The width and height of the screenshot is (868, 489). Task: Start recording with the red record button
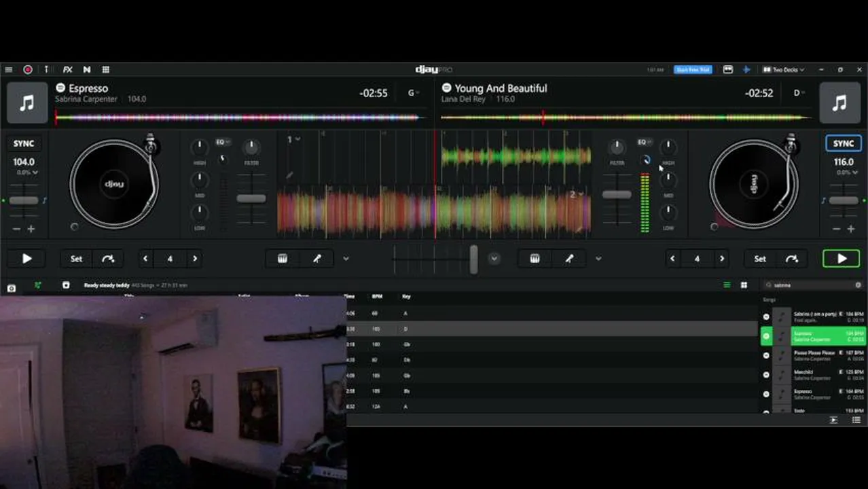click(x=28, y=69)
